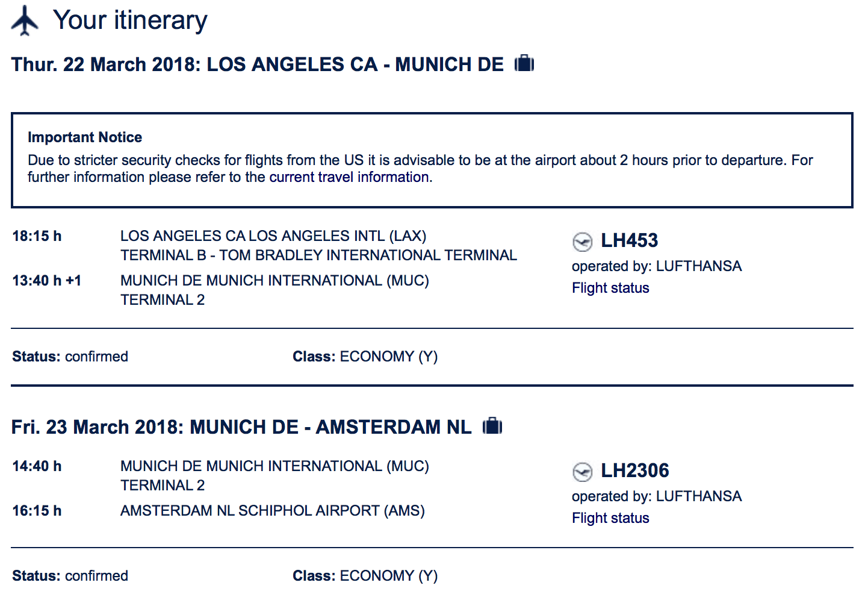Viewport: 868px width, 600px height.
Task: Click baggage icon for Munich–Amsterdam flight
Action: click(492, 426)
